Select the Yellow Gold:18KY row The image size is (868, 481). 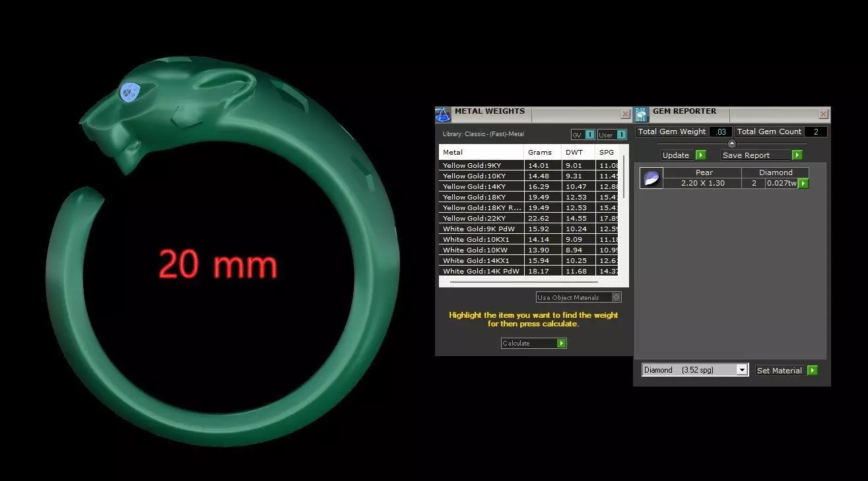pyautogui.click(x=529, y=197)
